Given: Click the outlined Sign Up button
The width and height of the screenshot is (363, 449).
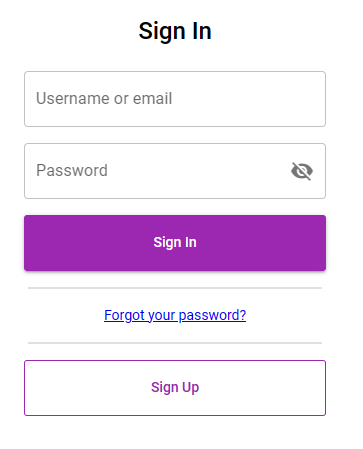Looking at the screenshot, I should 175,388.
